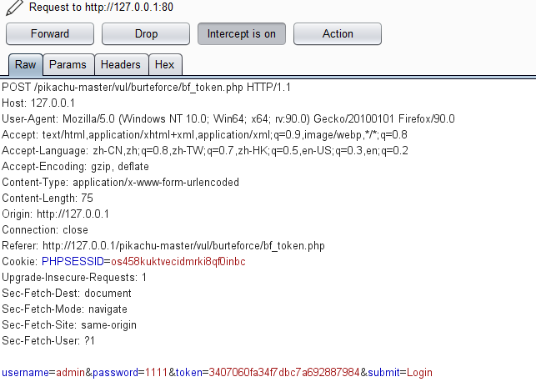Forward the intercepted request
The height and width of the screenshot is (392, 536).
(x=50, y=34)
